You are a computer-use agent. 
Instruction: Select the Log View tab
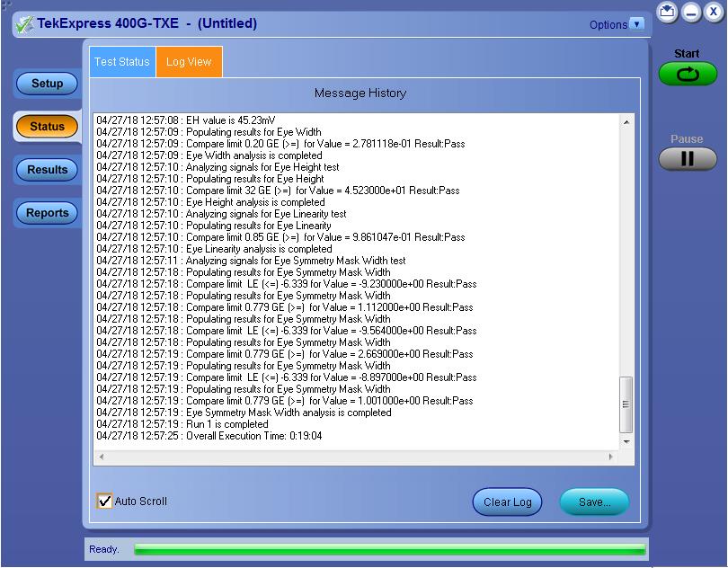click(x=189, y=62)
